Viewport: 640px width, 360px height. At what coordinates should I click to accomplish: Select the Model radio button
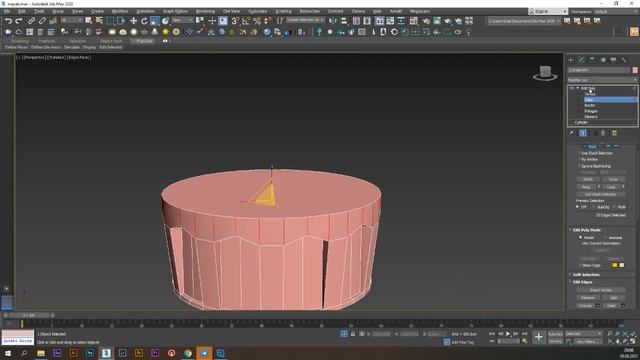(x=580, y=238)
